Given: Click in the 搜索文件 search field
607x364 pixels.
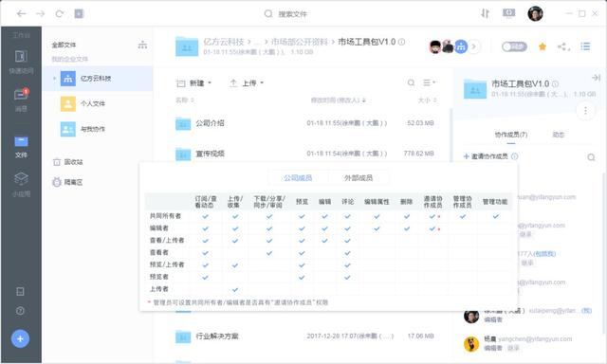Looking at the screenshot, I should pyautogui.click(x=292, y=14).
